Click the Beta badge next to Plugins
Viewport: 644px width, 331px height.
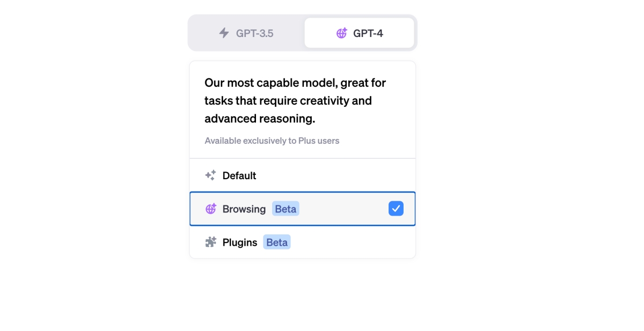pos(277,242)
